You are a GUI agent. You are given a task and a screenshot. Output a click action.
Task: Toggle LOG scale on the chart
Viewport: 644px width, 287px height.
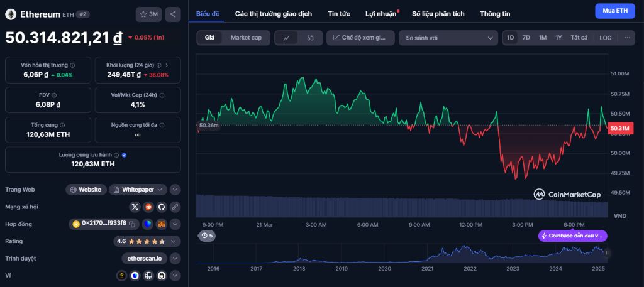606,38
